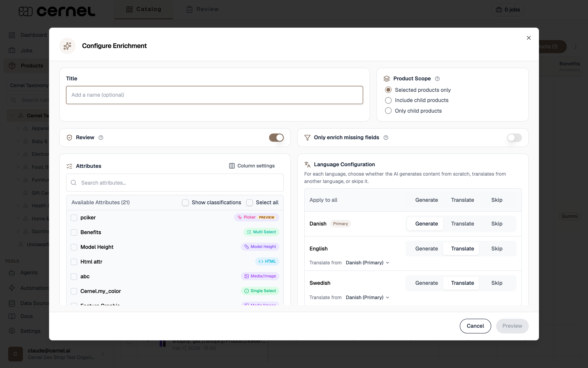588x368 pixels.
Task: Click the 0 jobs button
Action: (508, 10)
